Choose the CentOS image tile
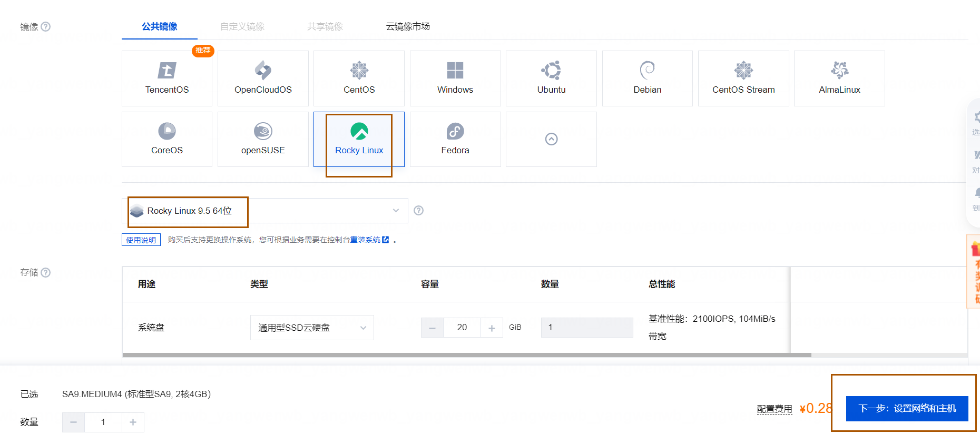This screenshot has height=444, width=980. (359, 78)
